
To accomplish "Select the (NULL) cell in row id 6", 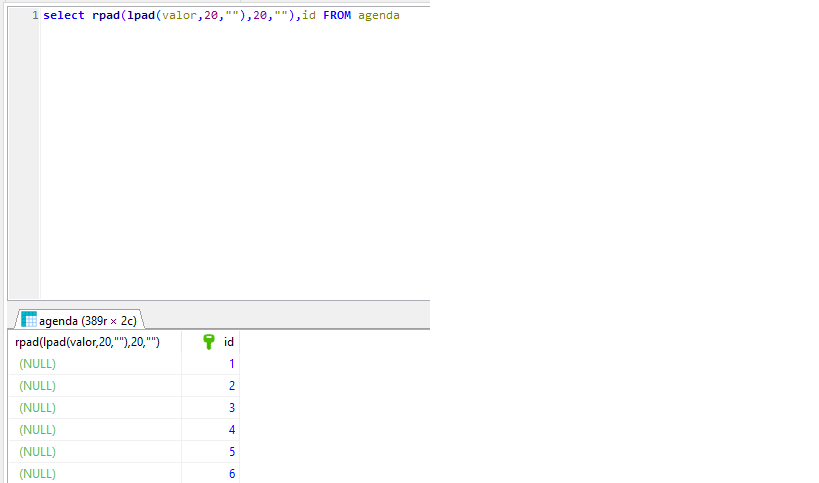I will pos(38,473).
